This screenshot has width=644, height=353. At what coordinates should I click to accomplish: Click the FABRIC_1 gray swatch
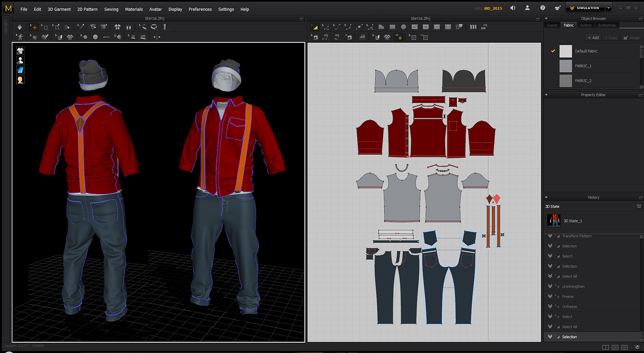pyautogui.click(x=566, y=65)
